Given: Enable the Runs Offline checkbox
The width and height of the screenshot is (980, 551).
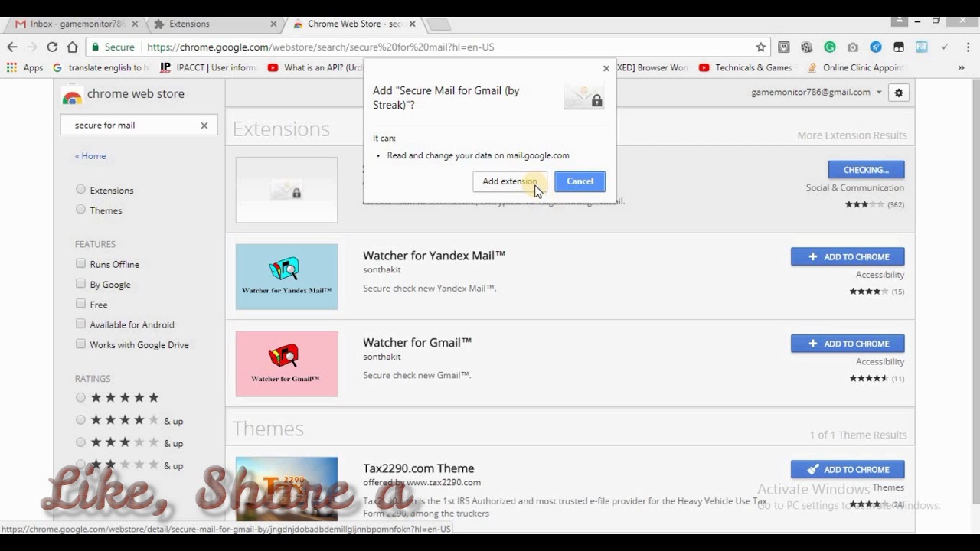Looking at the screenshot, I should click(80, 263).
